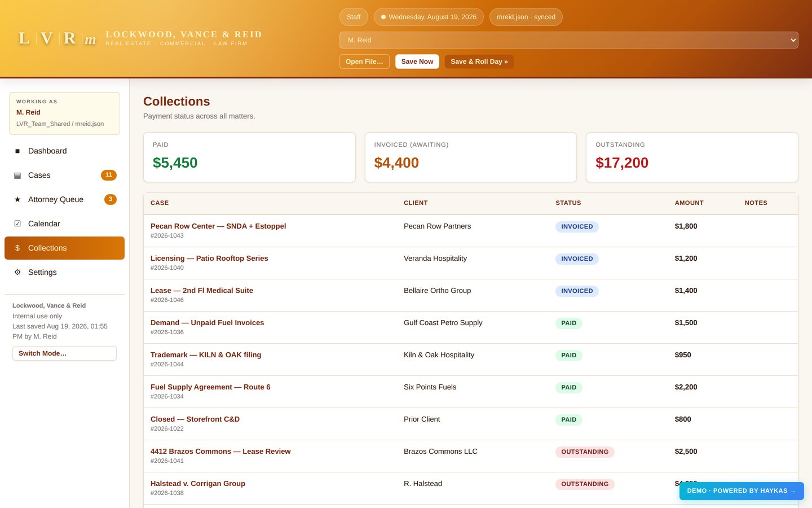Image resolution: width=812 pixels, height=508 pixels.
Task: Click OUTSTANDING badge for R. Halstead
Action: (585, 484)
